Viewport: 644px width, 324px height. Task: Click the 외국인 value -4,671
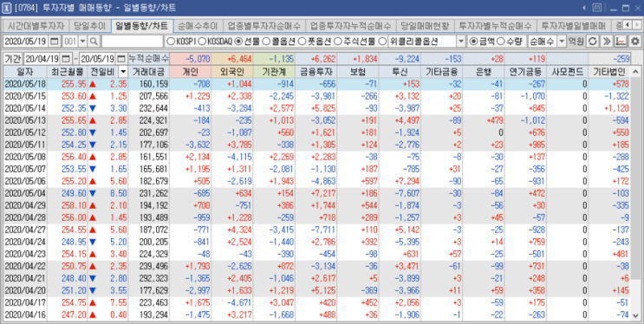click(239, 302)
